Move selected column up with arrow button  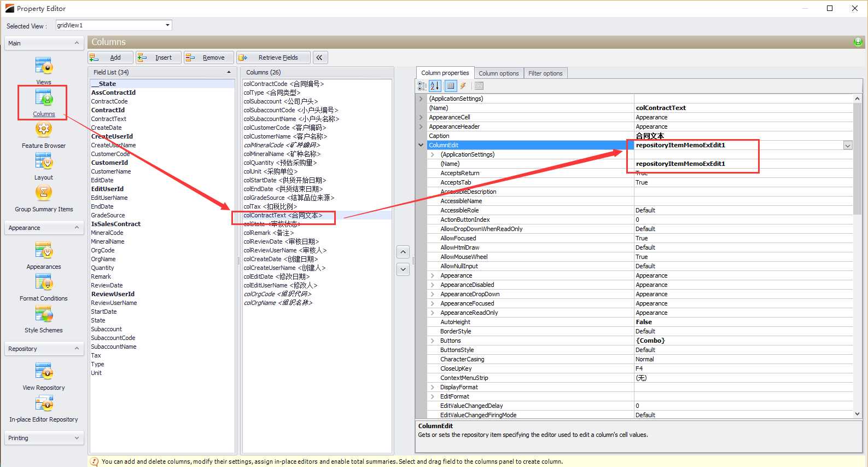403,252
